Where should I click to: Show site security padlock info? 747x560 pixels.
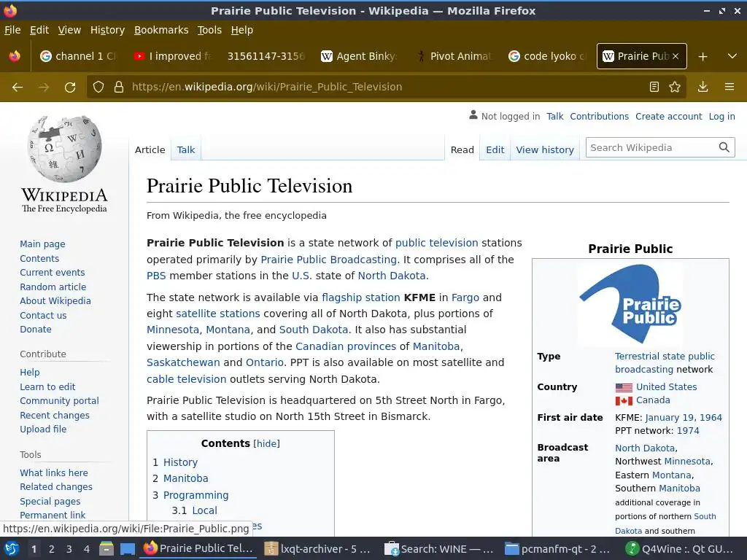point(119,87)
